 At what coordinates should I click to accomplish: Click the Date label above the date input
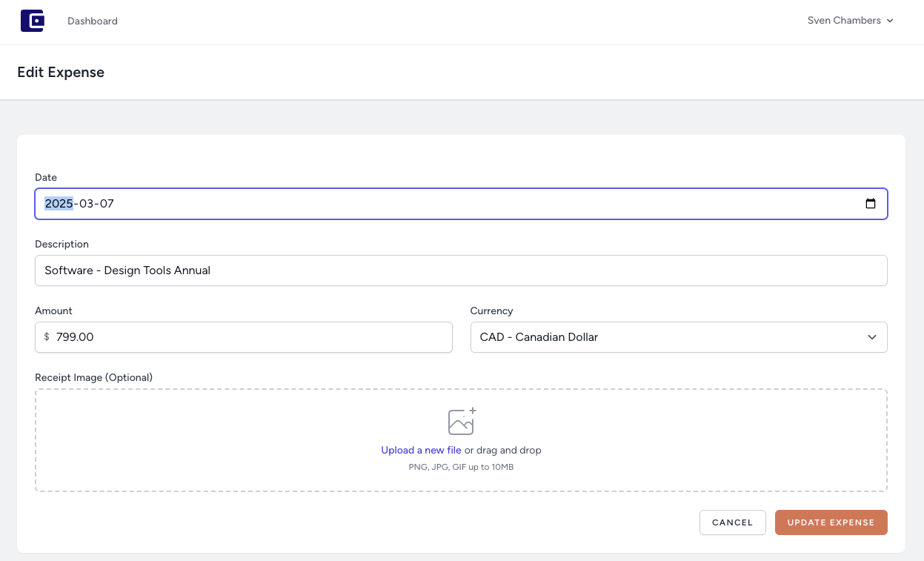[x=46, y=177]
